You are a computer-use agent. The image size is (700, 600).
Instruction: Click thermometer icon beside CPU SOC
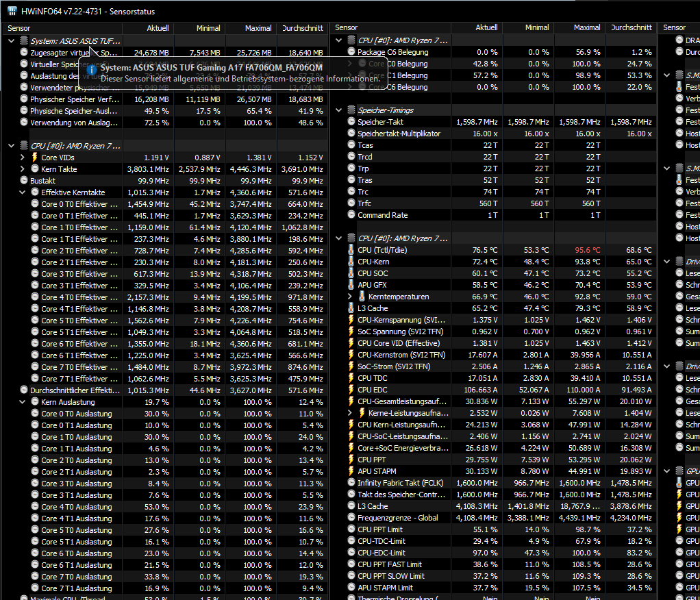351,273
